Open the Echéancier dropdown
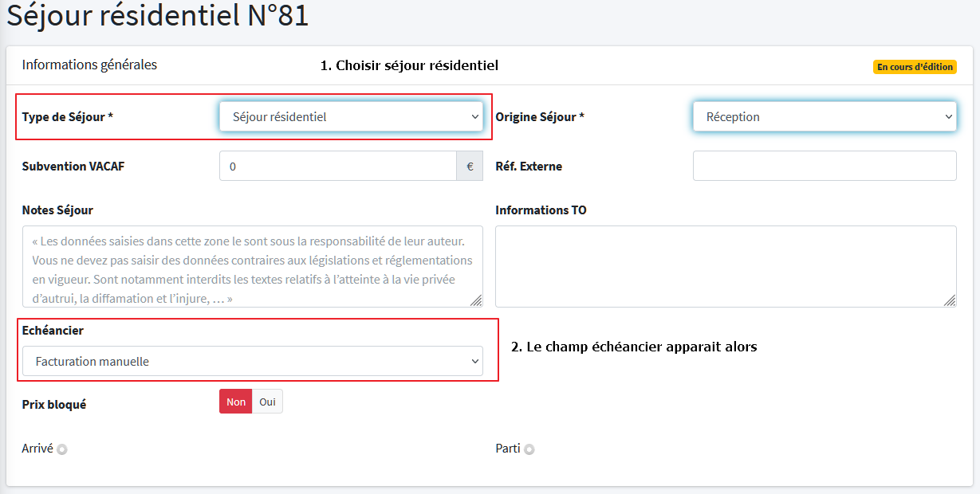 click(x=252, y=361)
